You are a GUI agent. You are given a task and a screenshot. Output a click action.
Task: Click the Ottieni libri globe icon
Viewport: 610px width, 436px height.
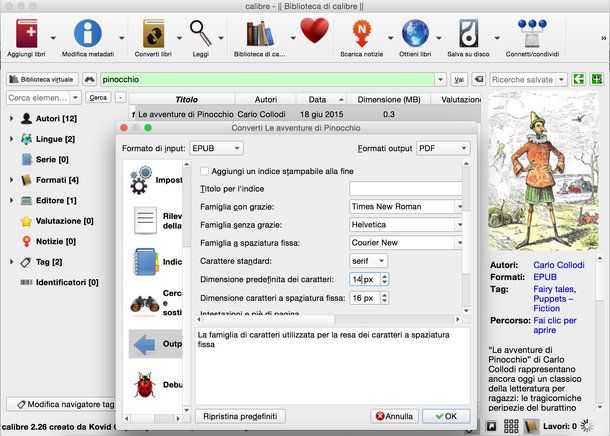[x=415, y=34]
